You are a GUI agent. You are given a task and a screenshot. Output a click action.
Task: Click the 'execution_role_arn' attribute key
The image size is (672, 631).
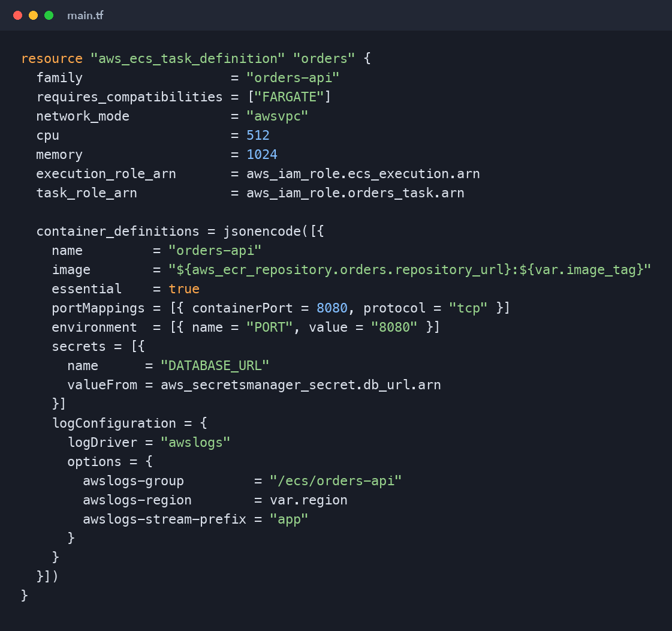[x=106, y=174]
